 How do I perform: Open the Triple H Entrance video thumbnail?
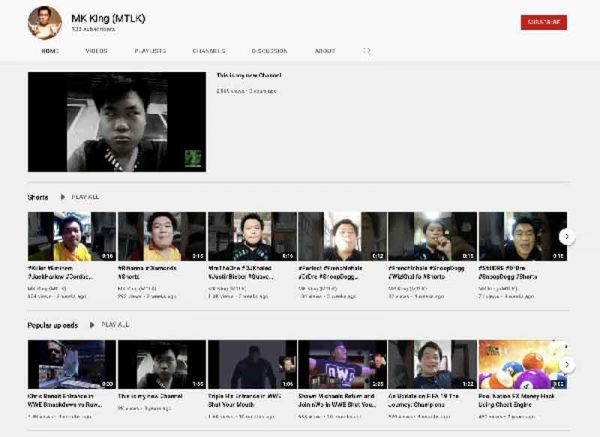(x=252, y=364)
